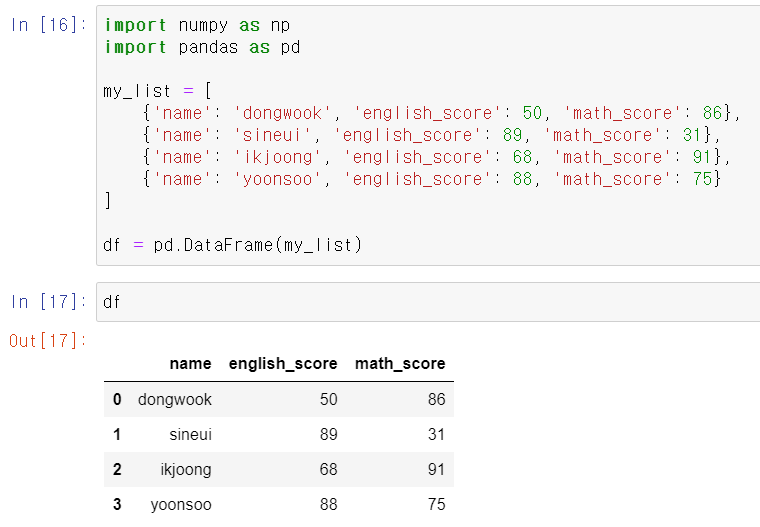
Task: Select the In [17] prompt label
Action: 48,302
